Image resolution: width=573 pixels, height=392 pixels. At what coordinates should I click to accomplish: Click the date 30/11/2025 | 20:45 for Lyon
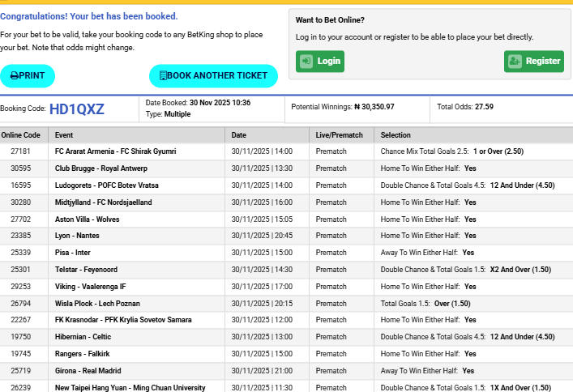coord(262,236)
